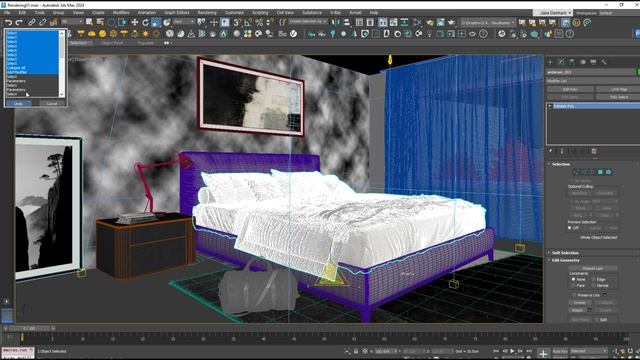Open the Create tab in command panel
Image resolution: width=640 pixels, height=360 pixels.
pos(550,62)
